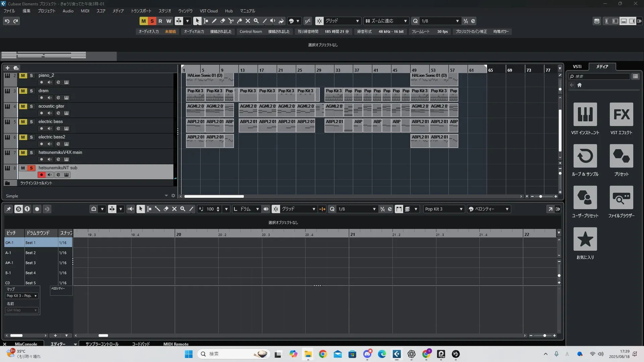Select the Draw pencil tool
Image resolution: width=644 pixels, height=362 pixels.
[214, 21]
